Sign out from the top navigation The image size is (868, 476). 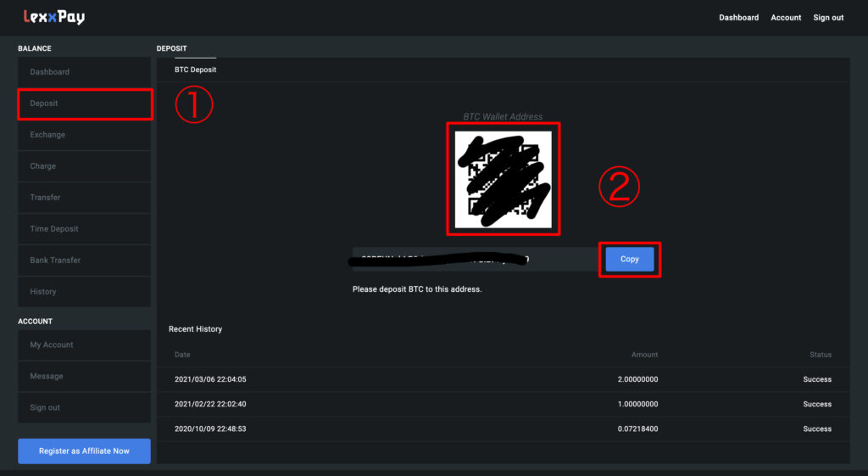(828, 18)
